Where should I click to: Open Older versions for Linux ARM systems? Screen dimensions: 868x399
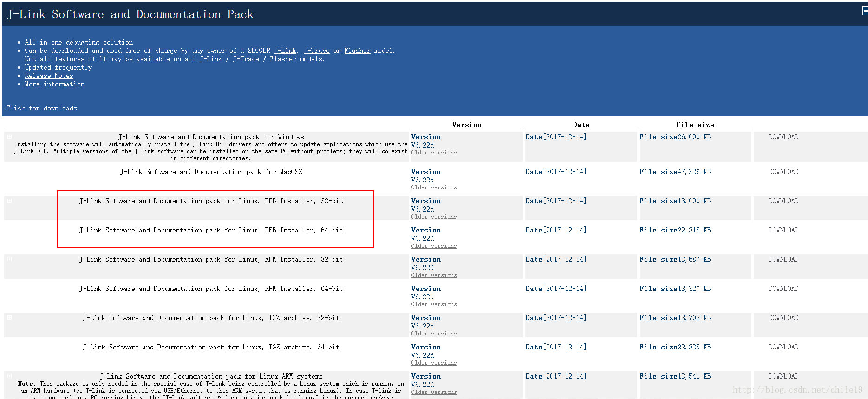434,392
